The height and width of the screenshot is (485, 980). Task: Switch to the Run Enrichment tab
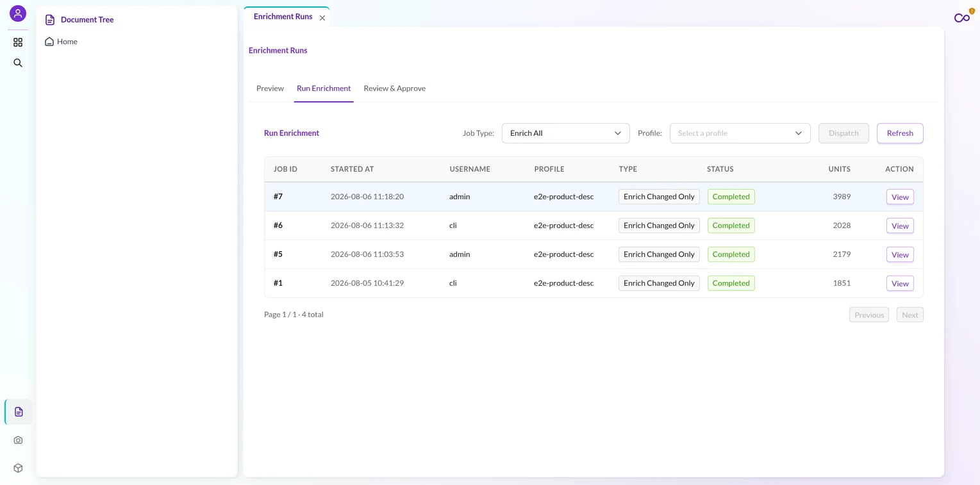(x=324, y=88)
